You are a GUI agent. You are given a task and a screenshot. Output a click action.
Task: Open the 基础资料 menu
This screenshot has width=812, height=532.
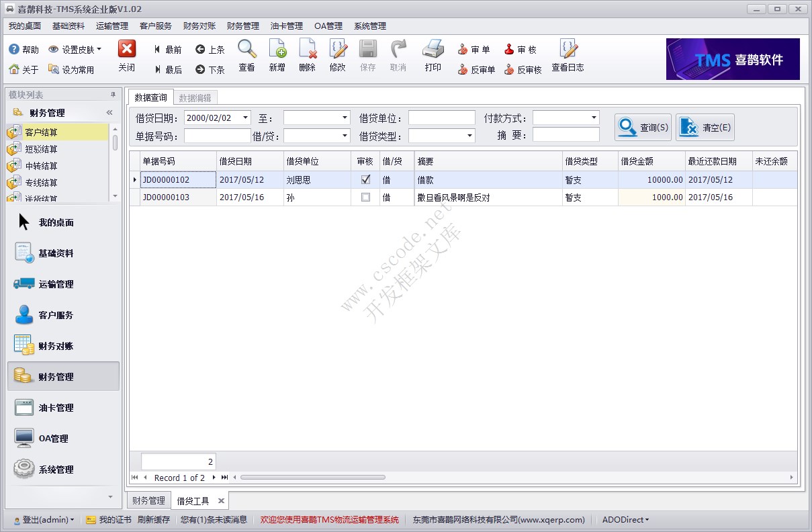[69, 26]
